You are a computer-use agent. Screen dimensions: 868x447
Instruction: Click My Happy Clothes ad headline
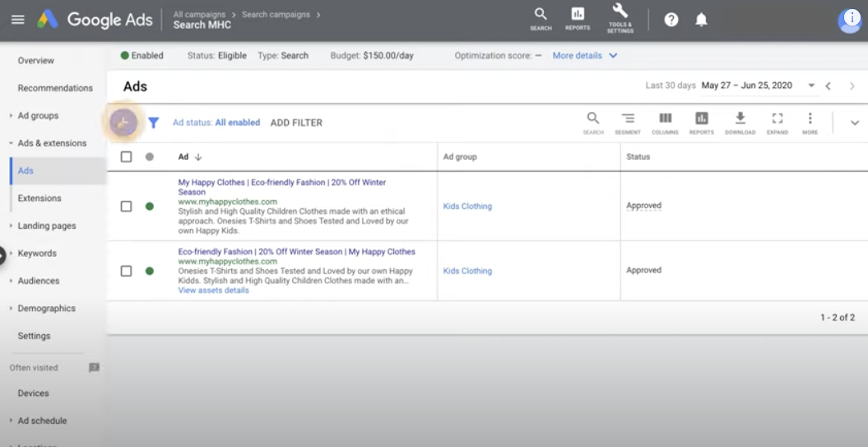coord(281,187)
